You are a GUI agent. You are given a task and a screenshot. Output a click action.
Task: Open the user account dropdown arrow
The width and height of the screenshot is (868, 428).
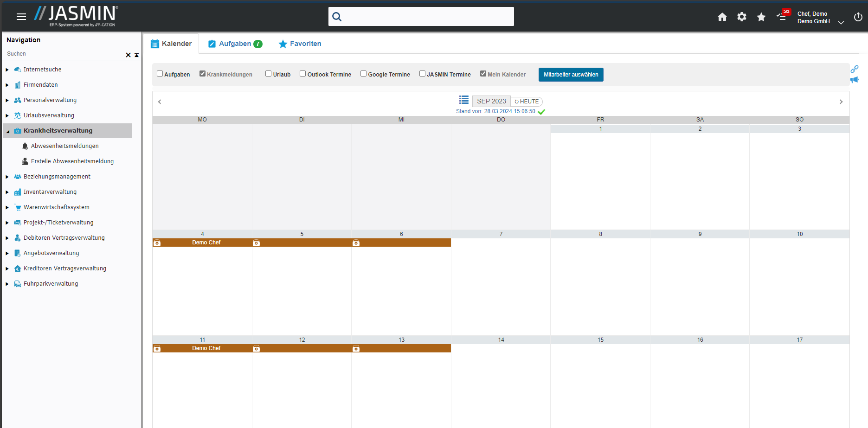(x=841, y=22)
